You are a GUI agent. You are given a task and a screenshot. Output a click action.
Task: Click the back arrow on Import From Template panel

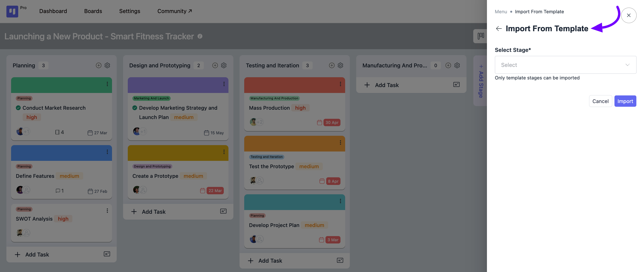coord(498,28)
